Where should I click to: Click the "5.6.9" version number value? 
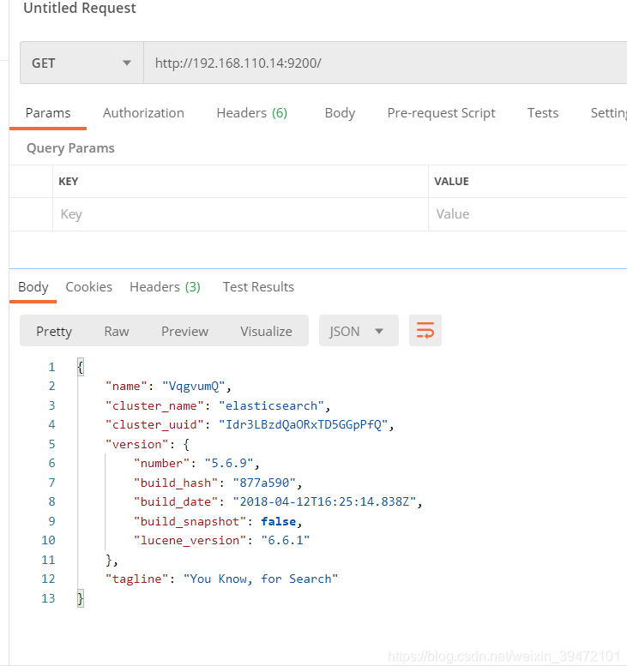click(x=228, y=463)
